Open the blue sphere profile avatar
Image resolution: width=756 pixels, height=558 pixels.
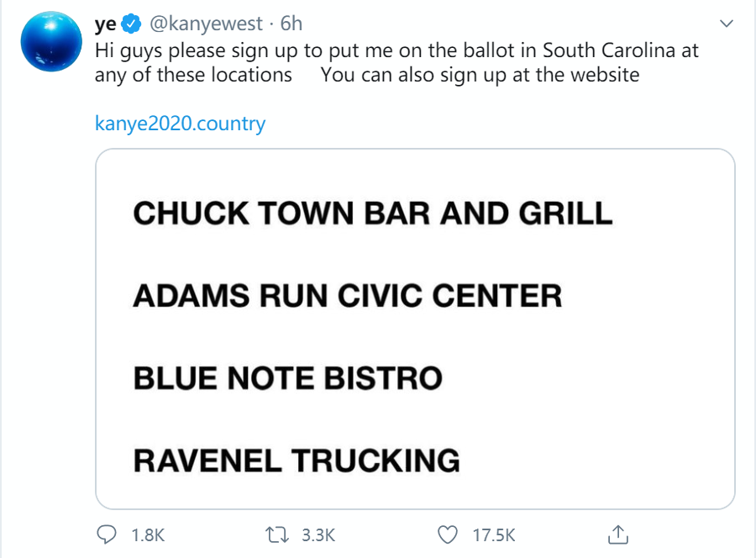pyautogui.click(x=50, y=41)
